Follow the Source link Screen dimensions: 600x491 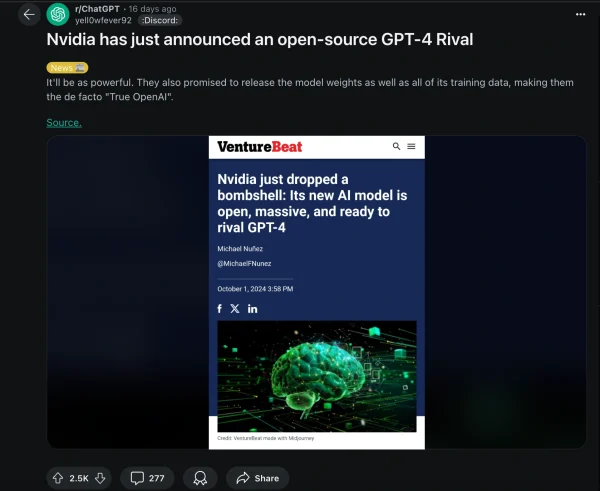point(64,122)
